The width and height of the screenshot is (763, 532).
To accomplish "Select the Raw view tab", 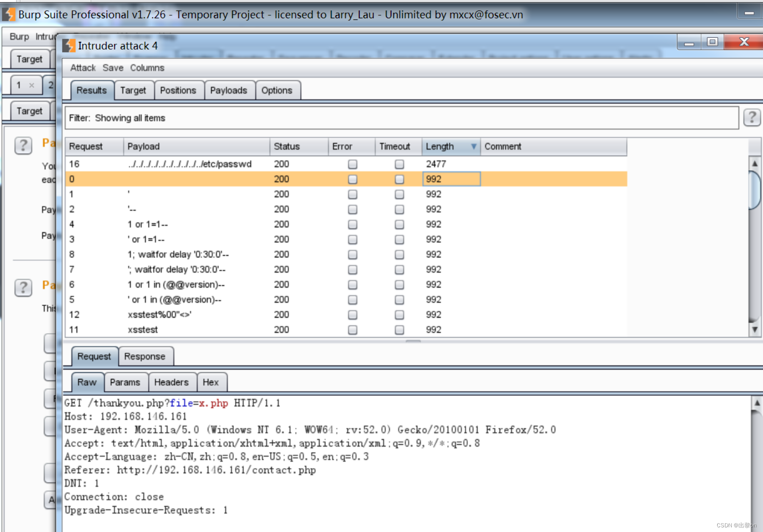I will click(87, 382).
